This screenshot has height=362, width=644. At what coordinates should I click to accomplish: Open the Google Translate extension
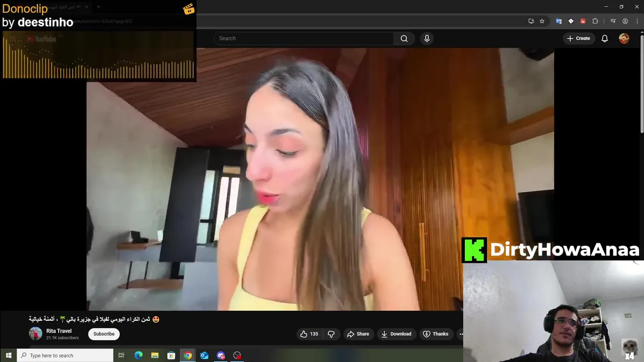tap(558, 21)
